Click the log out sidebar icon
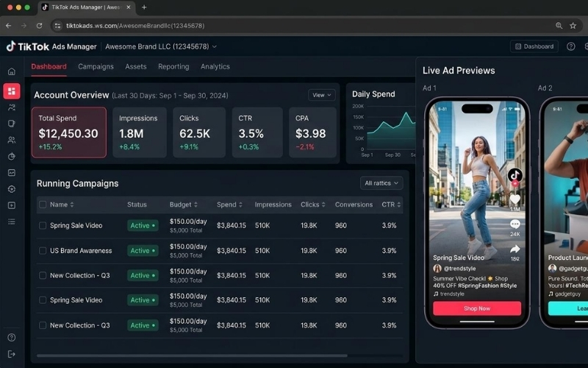 tap(12, 354)
